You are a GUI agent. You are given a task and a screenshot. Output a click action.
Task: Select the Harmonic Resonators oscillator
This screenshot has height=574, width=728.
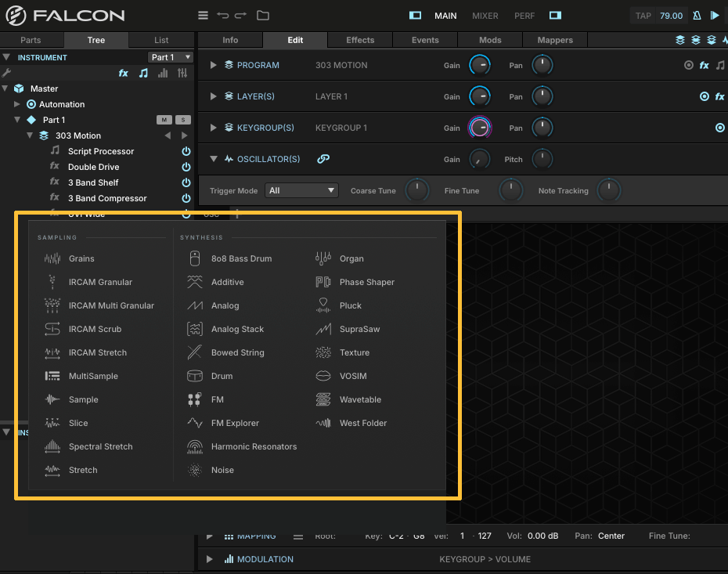tap(242, 446)
